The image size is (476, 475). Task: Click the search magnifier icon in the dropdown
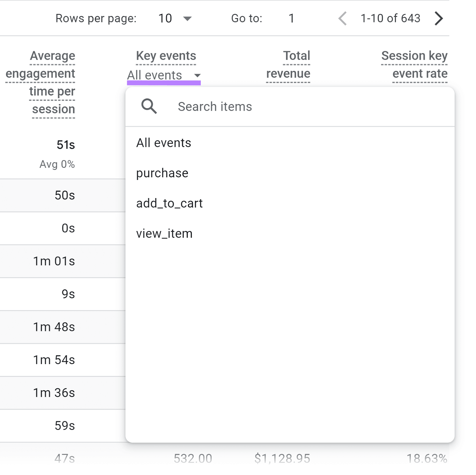[x=149, y=106]
